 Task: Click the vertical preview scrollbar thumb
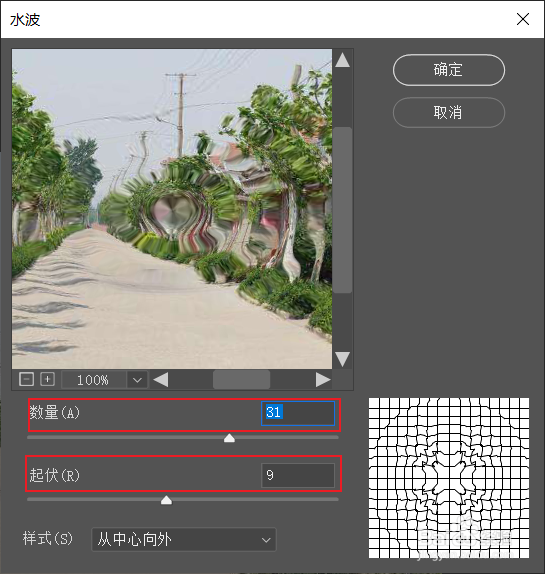point(343,210)
